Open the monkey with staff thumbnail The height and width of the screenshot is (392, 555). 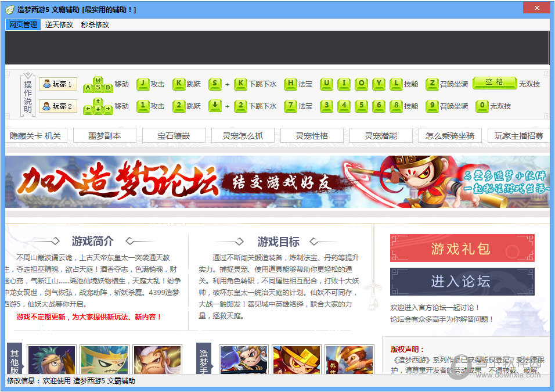pyautogui.click(x=349, y=359)
